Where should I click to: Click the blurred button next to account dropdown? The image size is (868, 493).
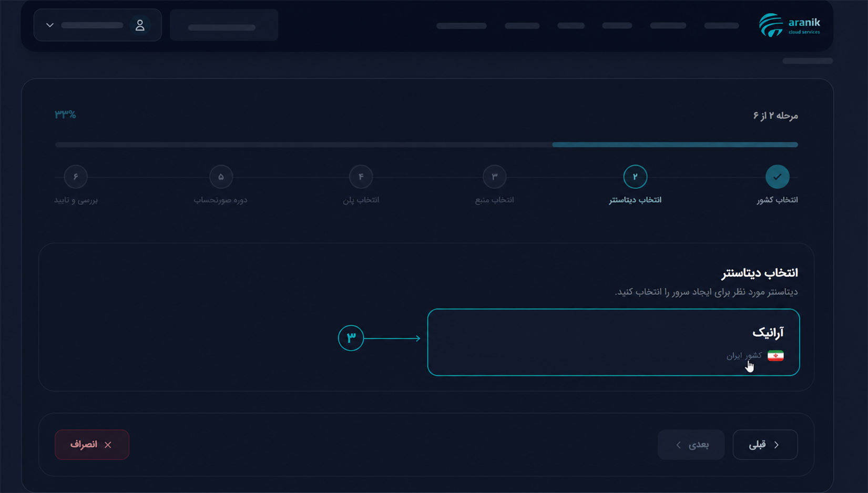pyautogui.click(x=224, y=25)
